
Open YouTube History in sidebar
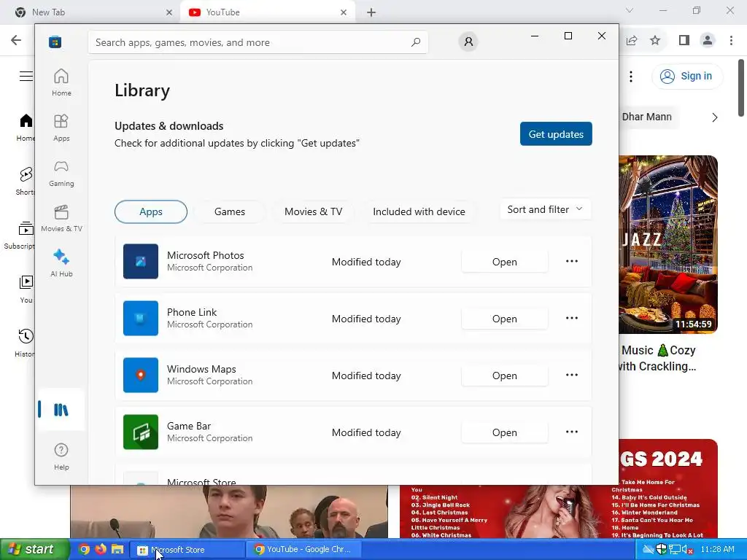25,343
